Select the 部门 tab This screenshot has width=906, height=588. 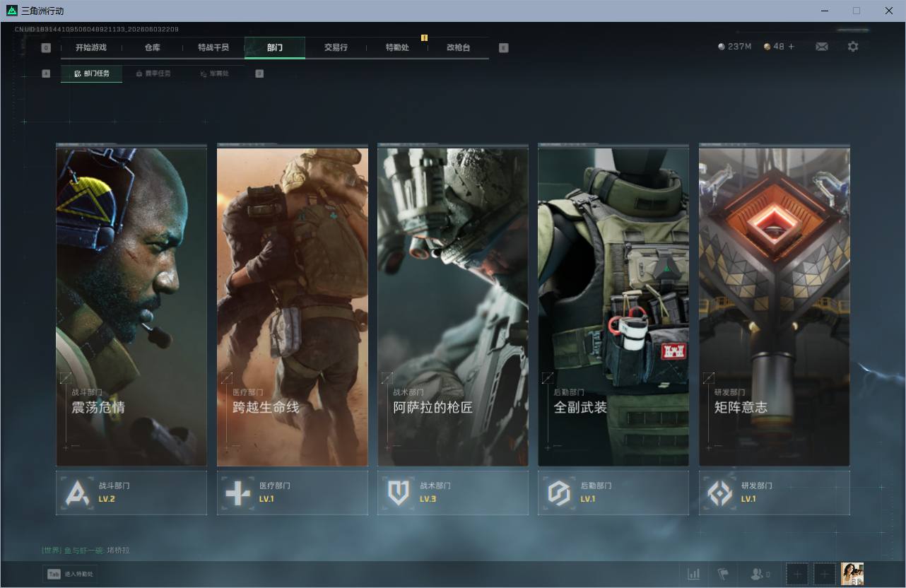coord(275,47)
